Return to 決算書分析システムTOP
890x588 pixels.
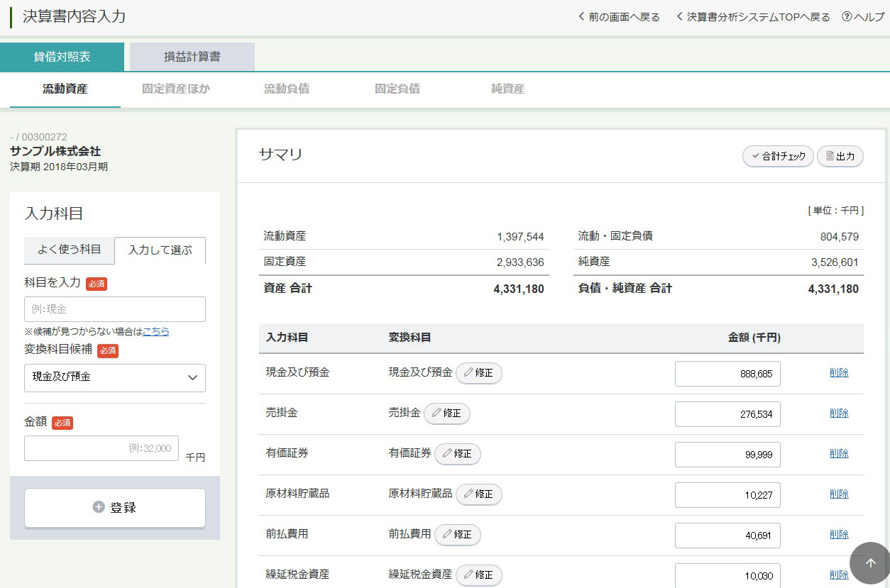(752, 17)
